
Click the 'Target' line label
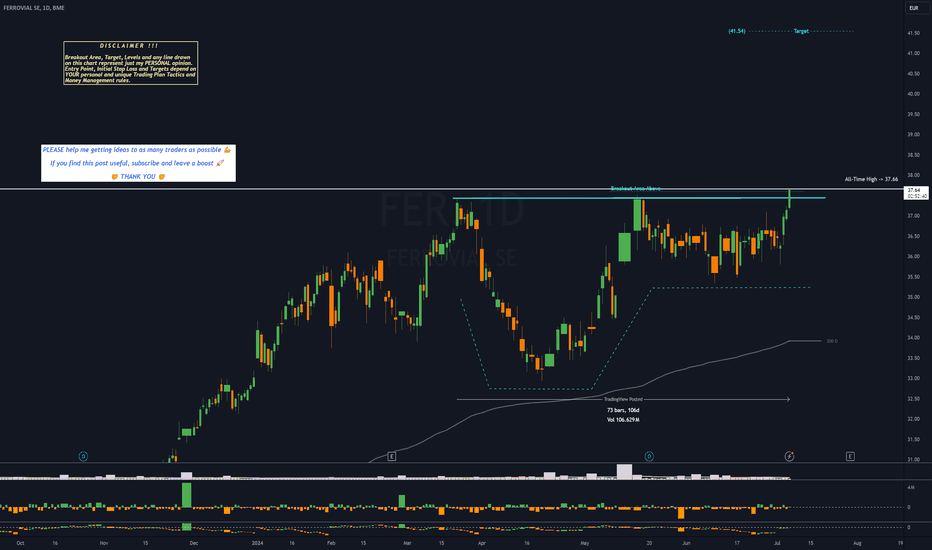click(801, 31)
